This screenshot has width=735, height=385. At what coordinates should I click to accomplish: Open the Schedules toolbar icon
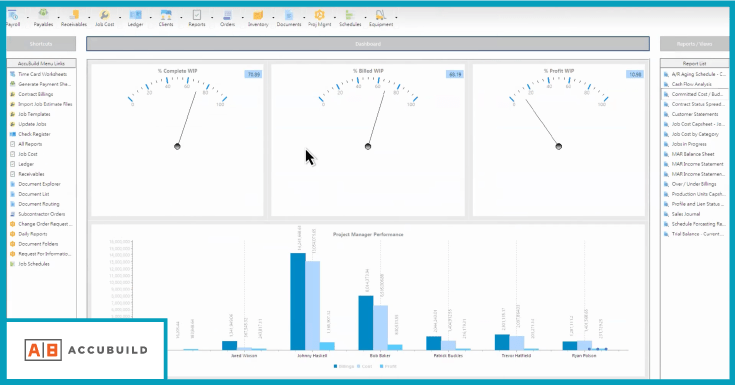pyautogui.click(x=350, y=18)
